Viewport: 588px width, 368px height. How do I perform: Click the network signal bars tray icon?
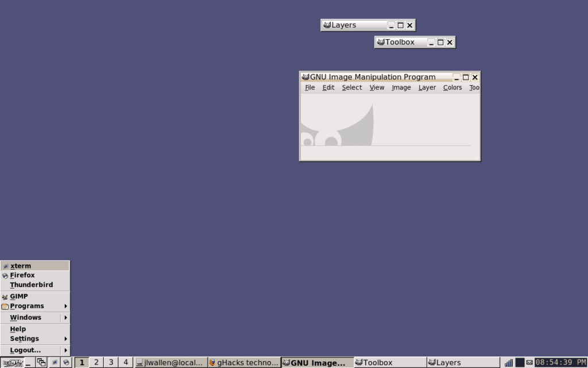tap(508, 362)
